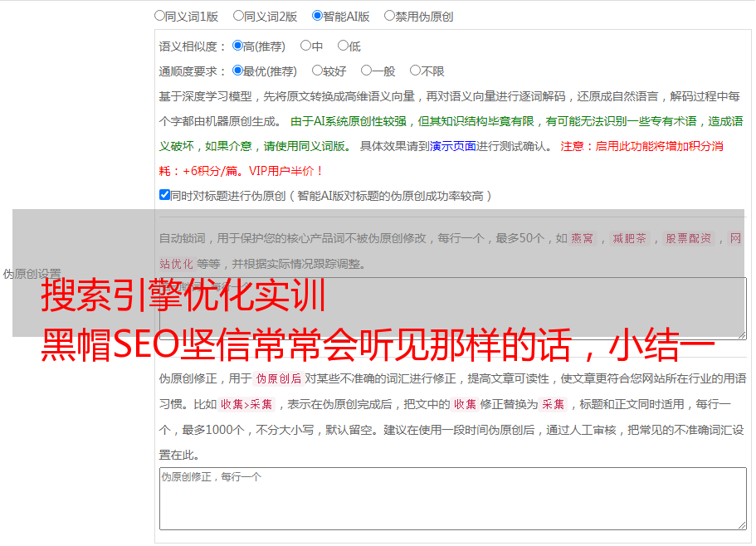
Task: Set 通顺度要求 to 最优(推荐)
Action: tap(237, 71)
